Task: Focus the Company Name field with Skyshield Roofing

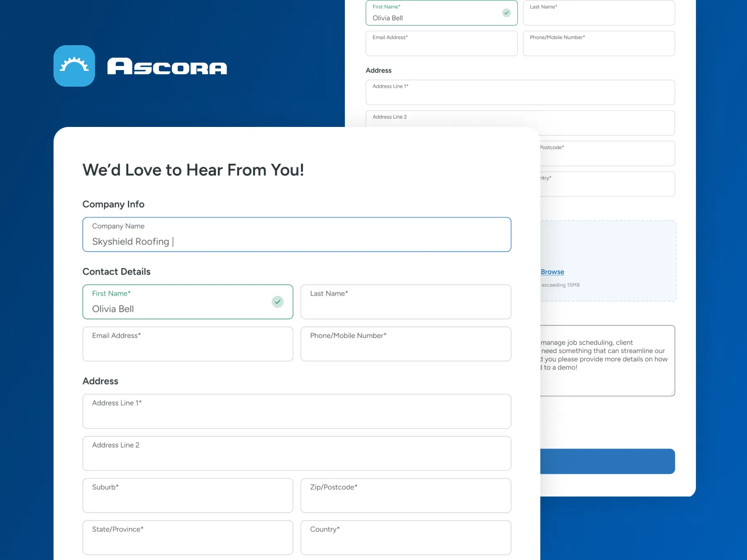Action: click(x=297, y=234)
